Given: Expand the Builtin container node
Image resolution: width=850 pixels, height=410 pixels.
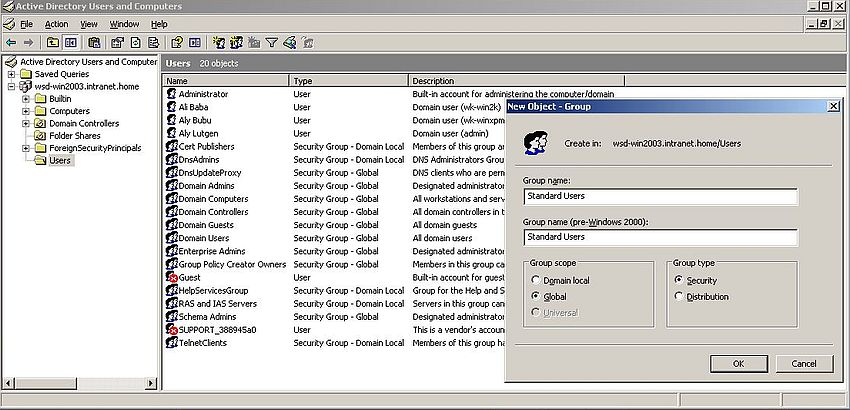Looking at the screenshot, I should 26,99.
